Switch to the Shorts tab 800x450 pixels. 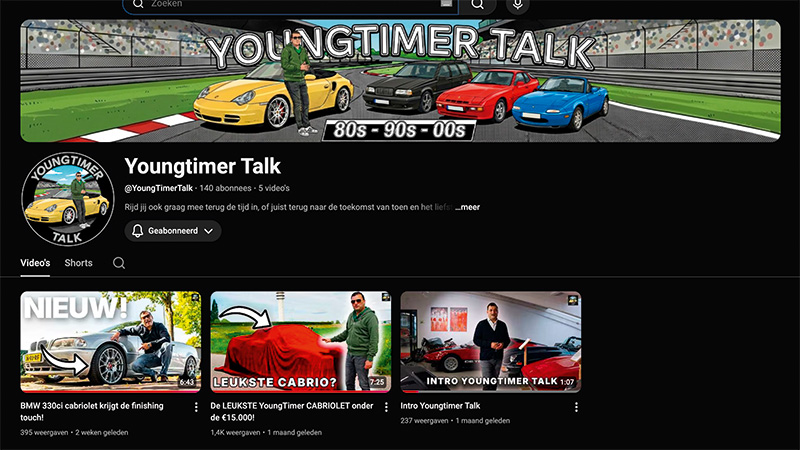point(78,263)
